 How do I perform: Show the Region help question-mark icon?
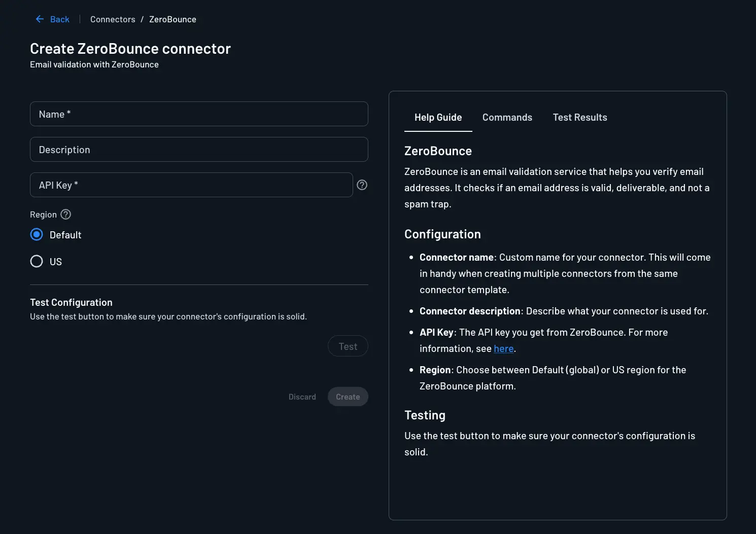[x=66, y=215]
